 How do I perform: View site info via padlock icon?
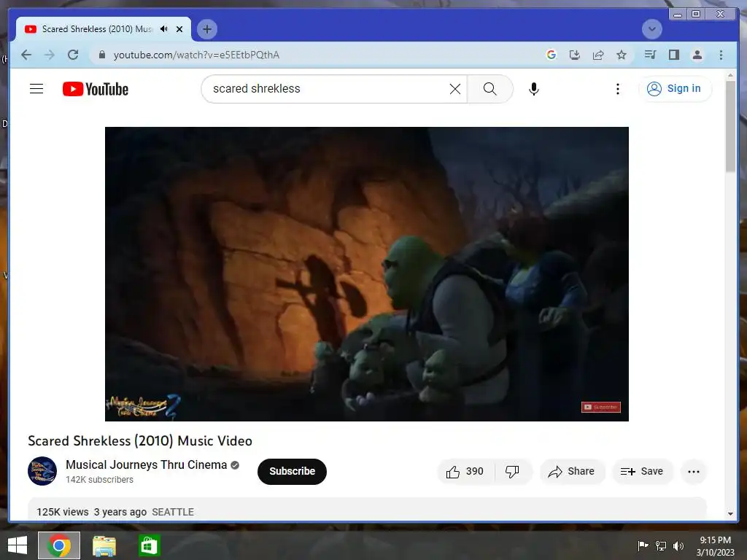coord(101,55)
